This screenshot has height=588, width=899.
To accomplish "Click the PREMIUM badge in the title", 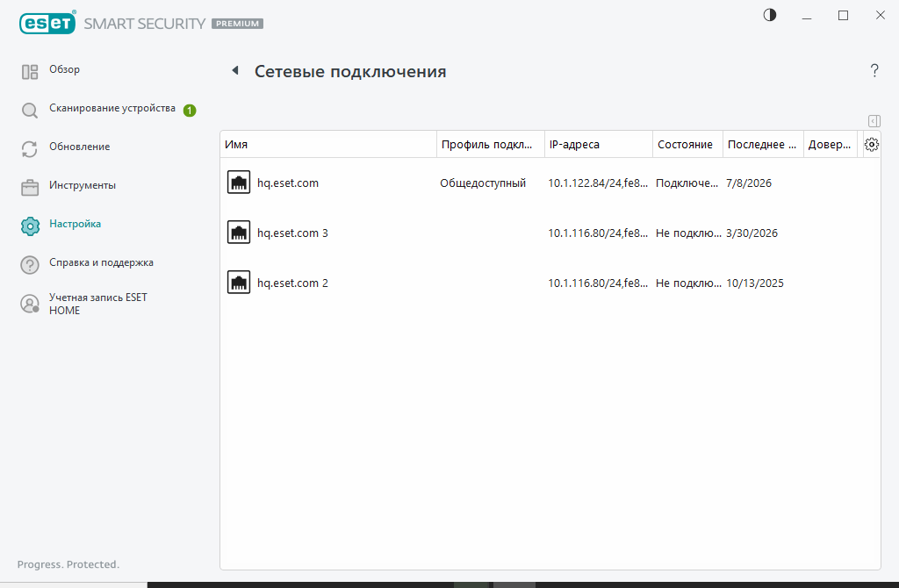I will pos(237,24).
